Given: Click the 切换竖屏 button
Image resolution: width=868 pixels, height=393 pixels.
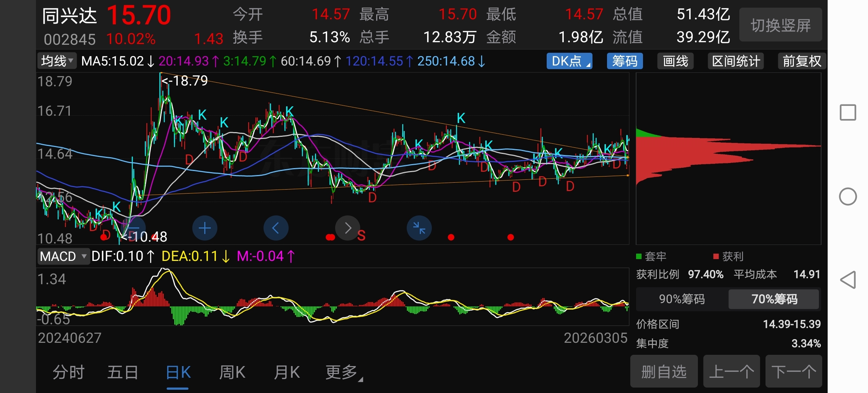Looking at the screenshot, I should point(780,25).
